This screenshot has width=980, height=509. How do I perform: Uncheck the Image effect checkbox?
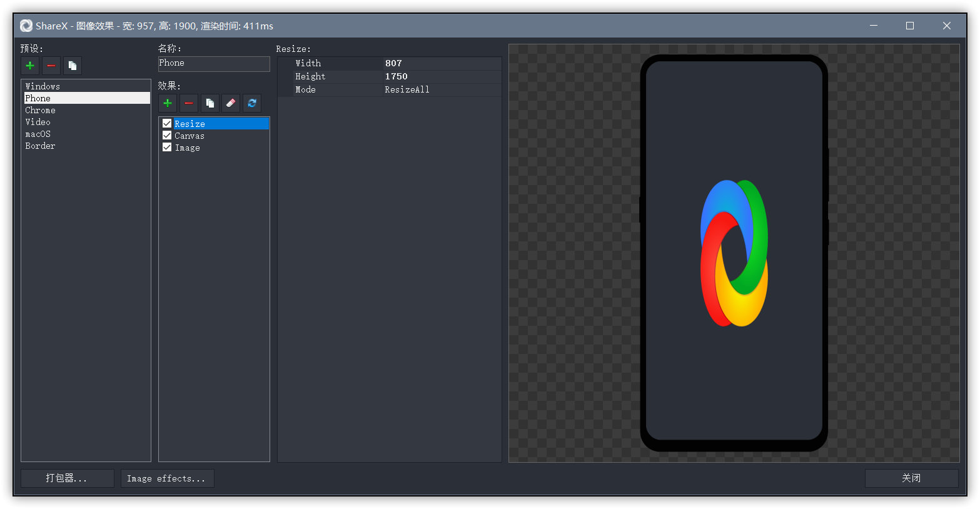167,148
